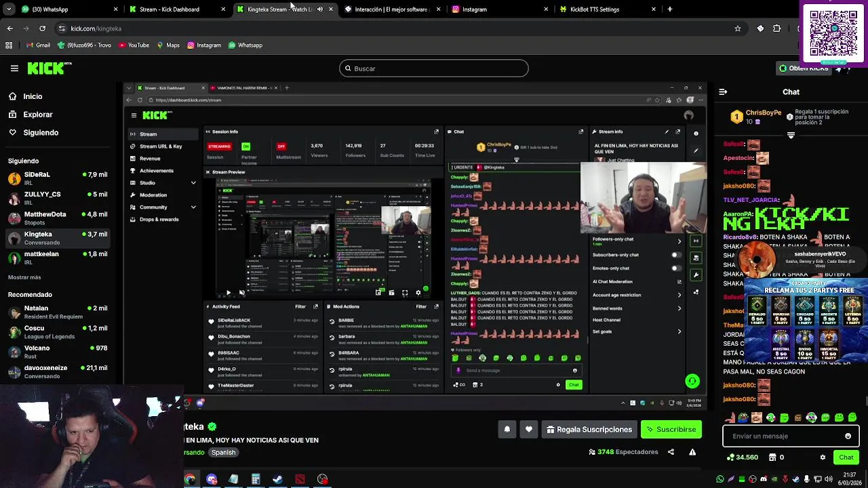This screenshot has width=868, height=488.
Task: Toggle Emotes-only chat in streamed dashboard
Action: (x=676, y=268)
